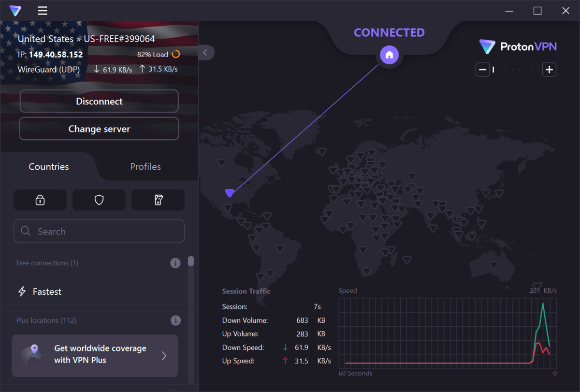Select the Secure Core padlock icon
The width and height of the screenshot is (580, 392).
point(40,200)
